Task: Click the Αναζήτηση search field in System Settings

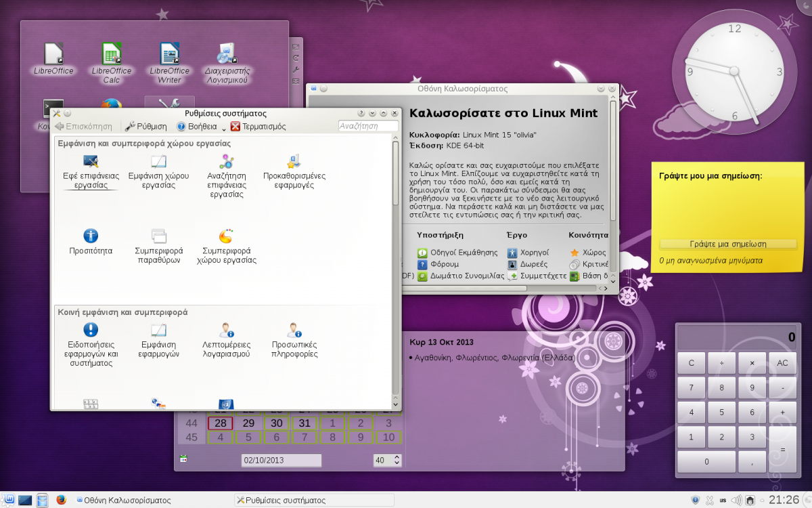Action: [x=368, y=127]
